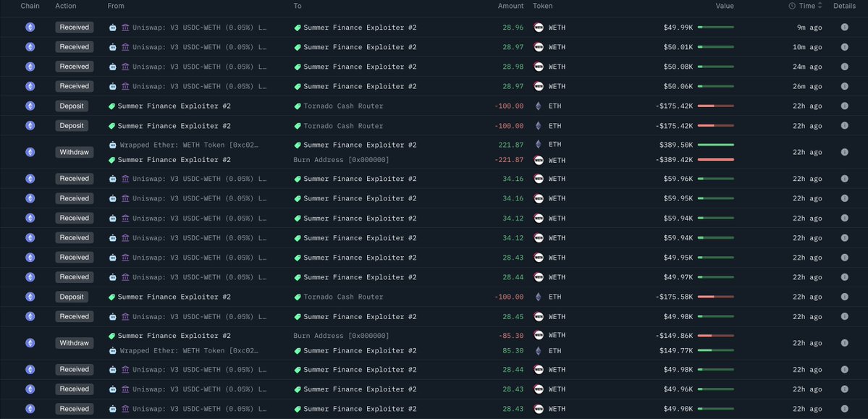Open Burn Address link in the -221.87 WETH row
The height and width of the screenshot is (419, 868).
coord(341,160)
